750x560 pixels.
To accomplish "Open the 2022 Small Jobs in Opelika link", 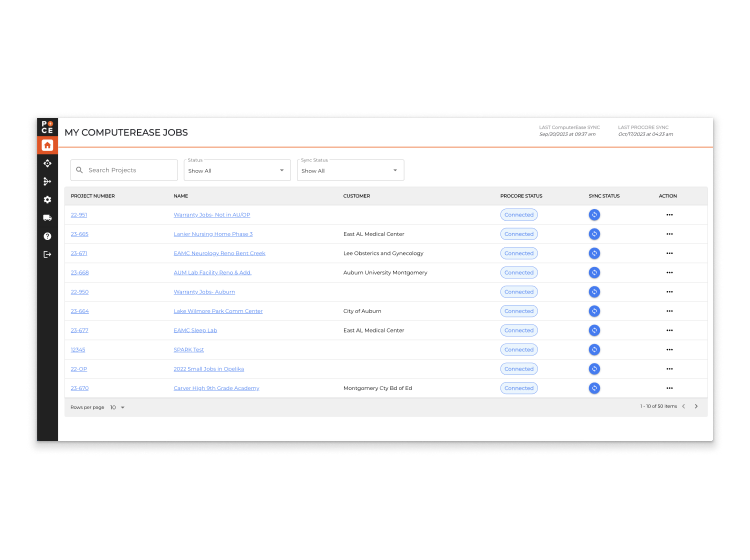I will coord(209,369).
